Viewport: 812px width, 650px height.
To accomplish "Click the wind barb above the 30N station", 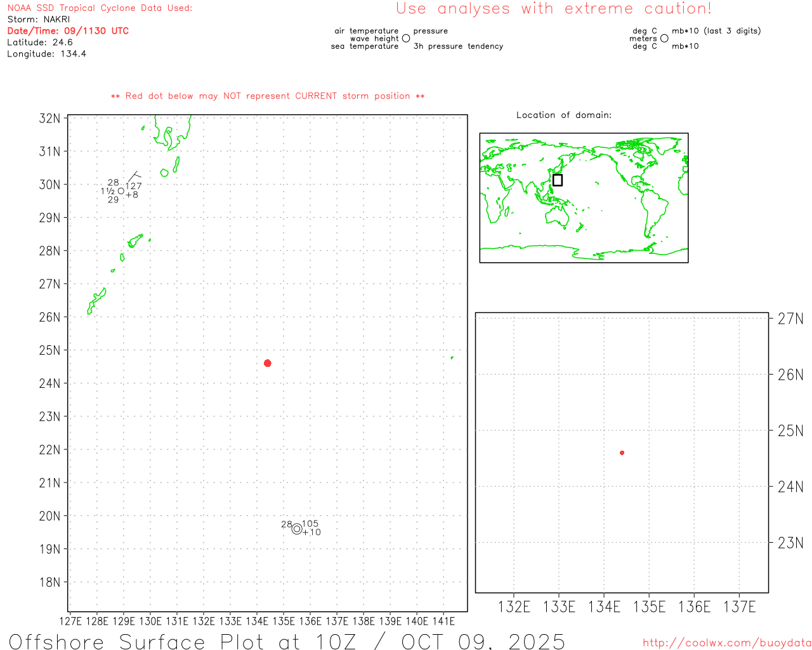I will (133, 176).
